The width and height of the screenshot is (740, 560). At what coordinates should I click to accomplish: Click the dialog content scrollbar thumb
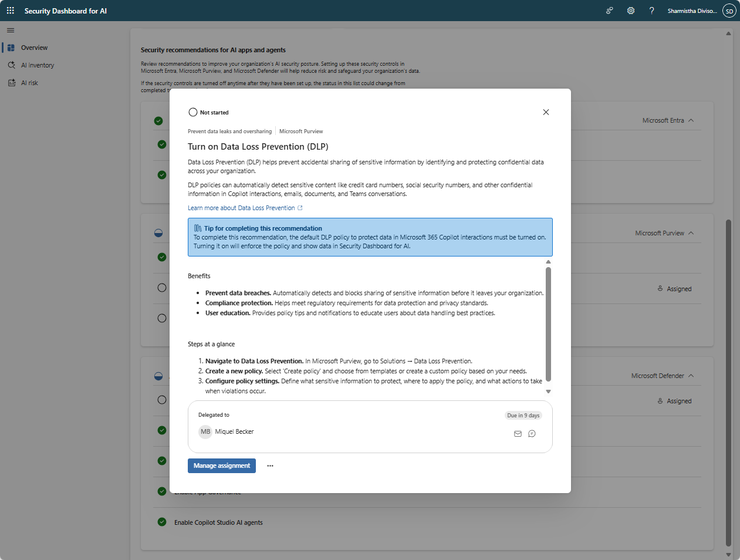tap(548, 324)
